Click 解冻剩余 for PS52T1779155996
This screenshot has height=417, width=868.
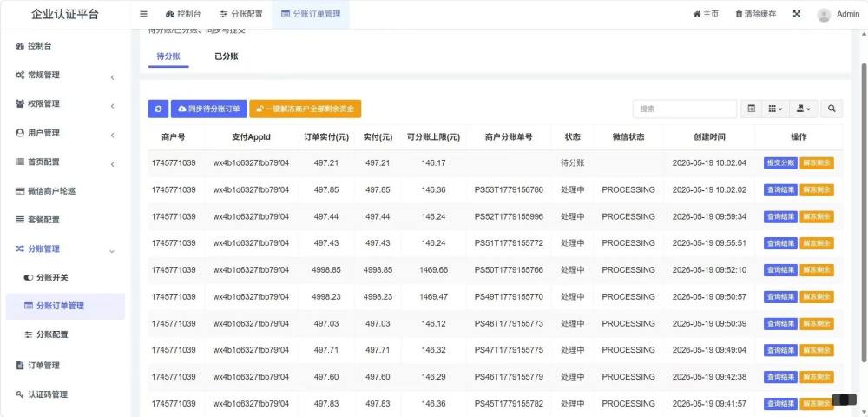point(817,216)
